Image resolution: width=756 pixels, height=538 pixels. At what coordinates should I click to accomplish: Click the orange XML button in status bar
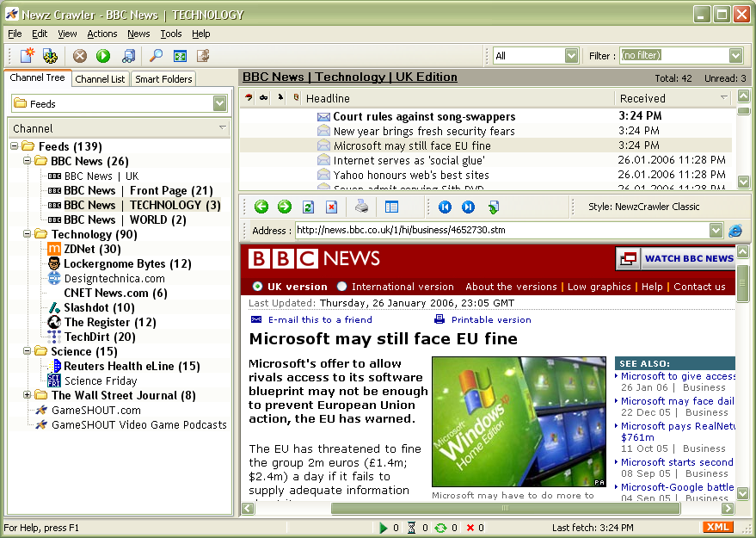(x=718, y=528)
